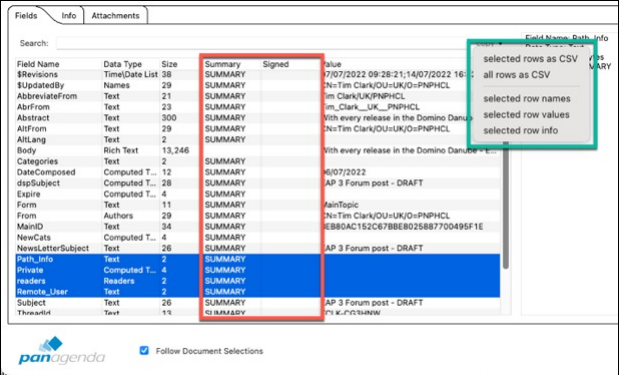Click the Readers data type cell
The width and height of the screenshot is (619, 375).
tap(119, 281)
